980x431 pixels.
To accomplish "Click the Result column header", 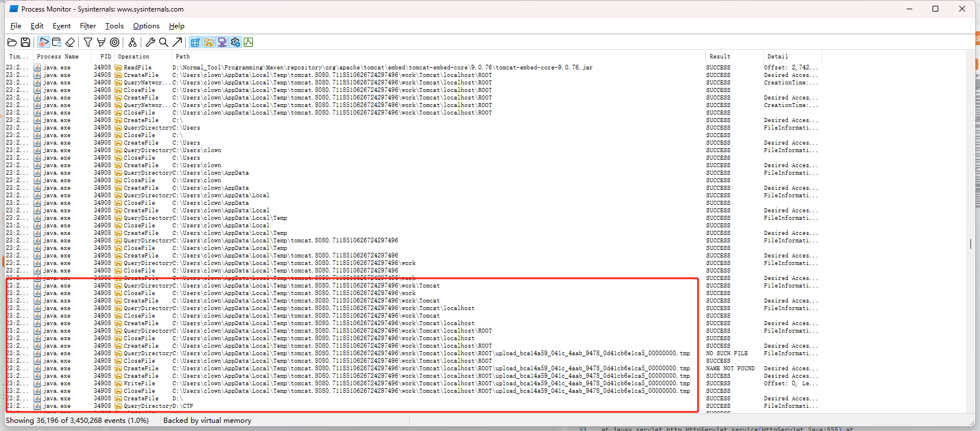I will point(720,57).
